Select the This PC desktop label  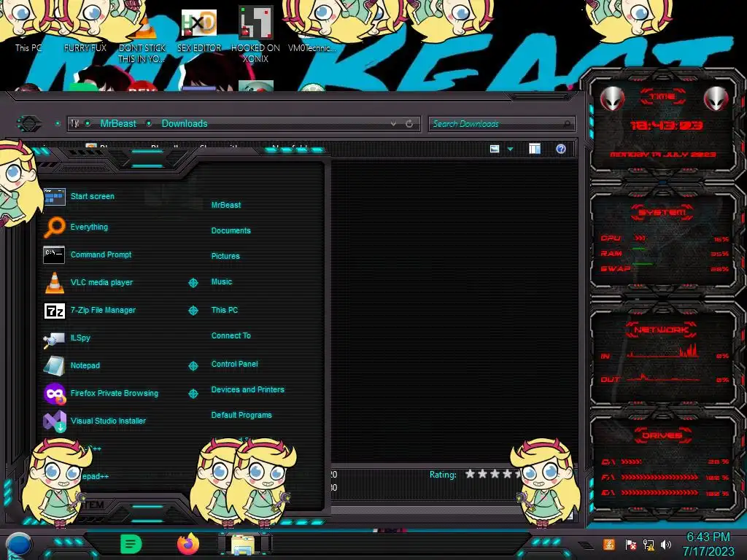tap(28, 48)
